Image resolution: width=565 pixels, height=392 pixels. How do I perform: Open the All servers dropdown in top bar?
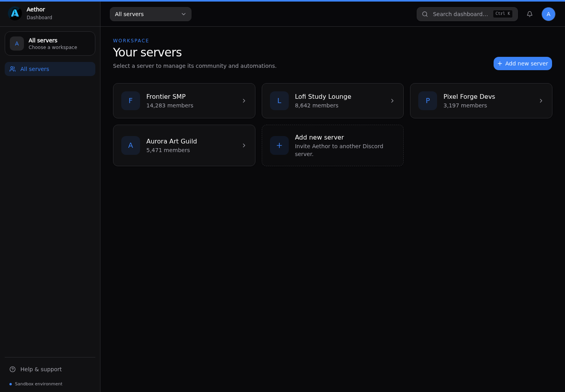(x=151, y=14)
